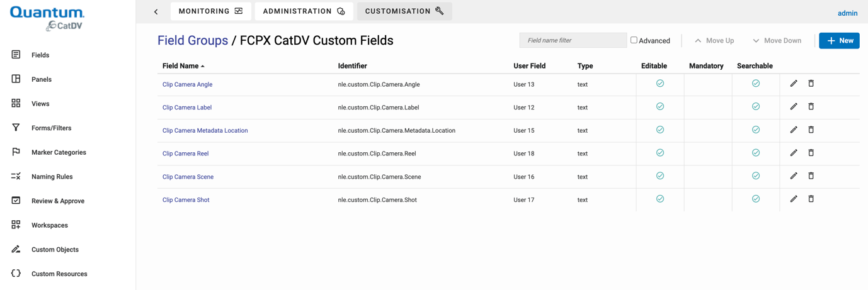Open the Views sidebar icon
Viewport: 868px width, 290px height.
(16, 103)
